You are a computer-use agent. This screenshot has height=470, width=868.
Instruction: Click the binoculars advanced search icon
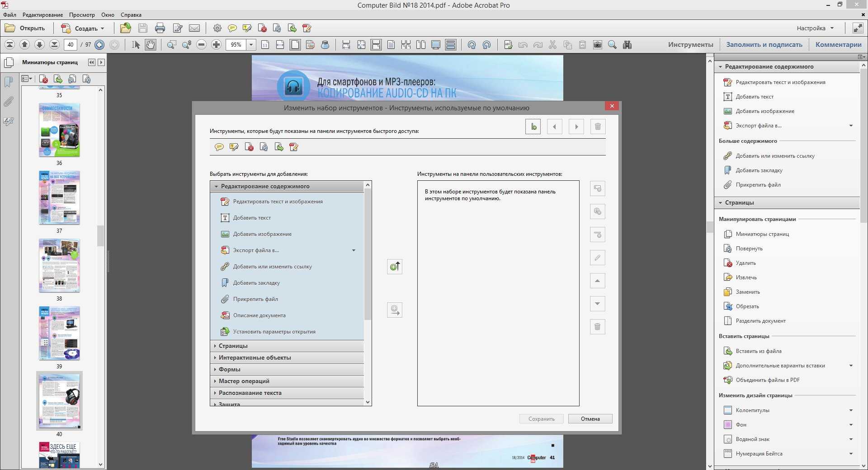tap(627, 45)
